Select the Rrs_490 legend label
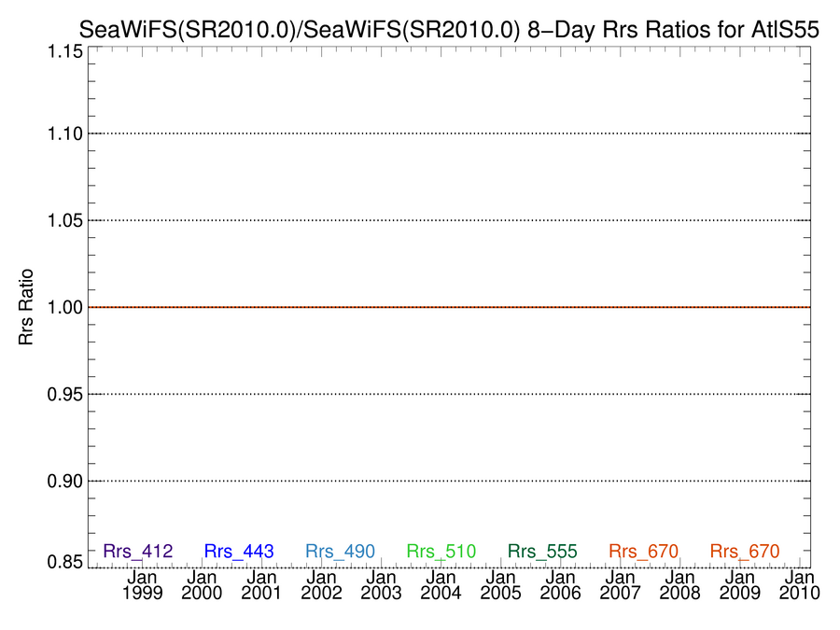840x630 pixels. tap(340, 552)
